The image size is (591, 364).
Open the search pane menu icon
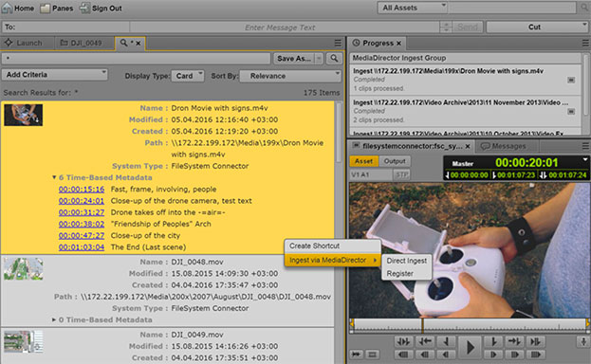click(338, 43)
